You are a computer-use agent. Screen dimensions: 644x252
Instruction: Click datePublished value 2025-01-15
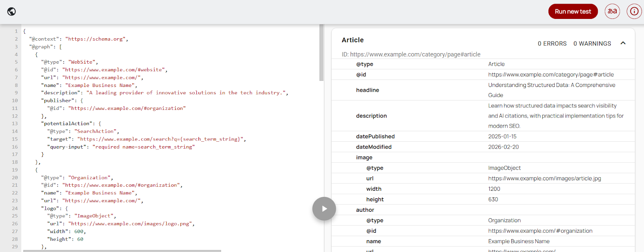pos(502,136)
